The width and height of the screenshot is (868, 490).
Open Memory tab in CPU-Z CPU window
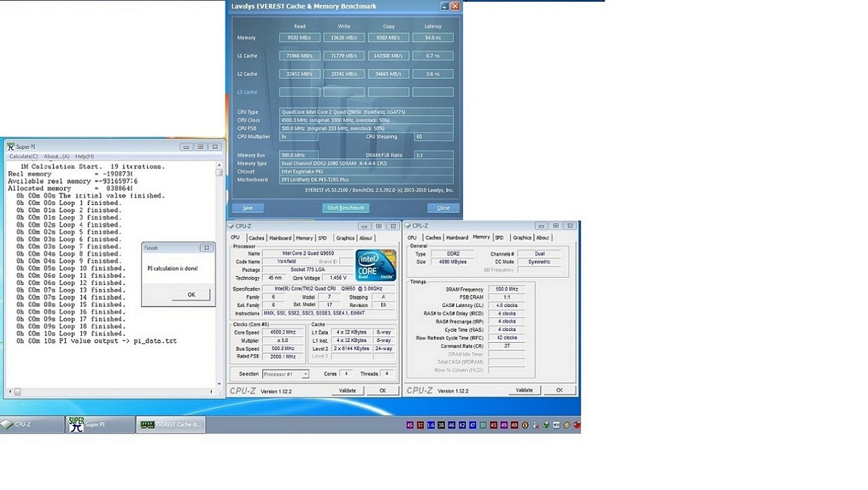(304, 238)
